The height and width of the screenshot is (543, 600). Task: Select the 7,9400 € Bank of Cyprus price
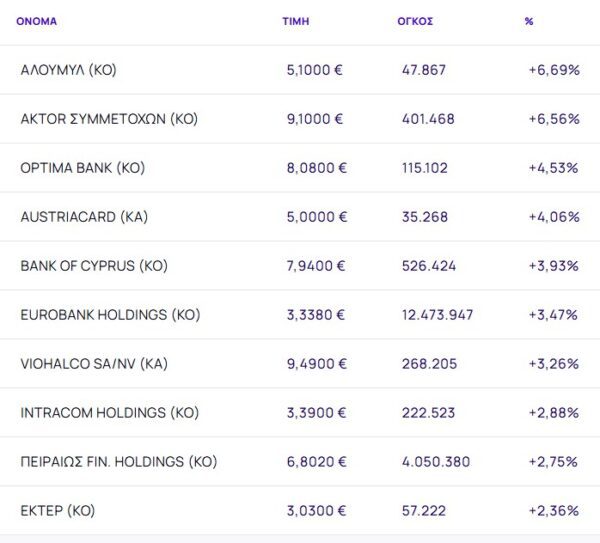(316, 266)
